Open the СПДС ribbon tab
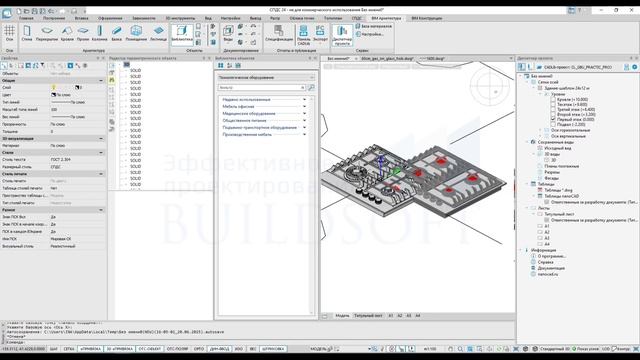 357,18
